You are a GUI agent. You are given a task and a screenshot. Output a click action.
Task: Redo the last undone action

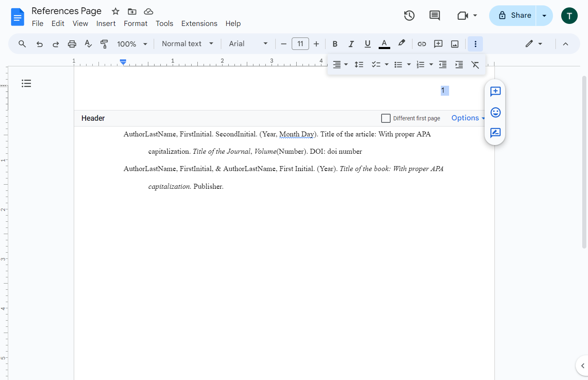tap(56, 44)
